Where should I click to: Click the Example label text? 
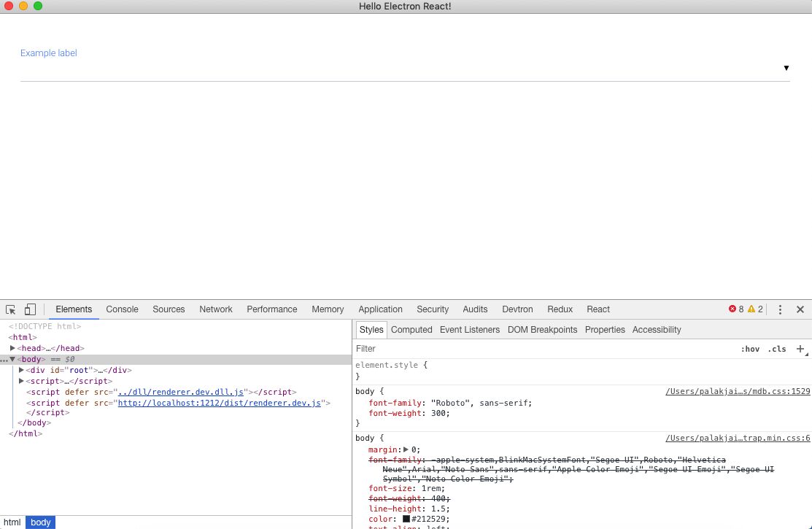49,53
